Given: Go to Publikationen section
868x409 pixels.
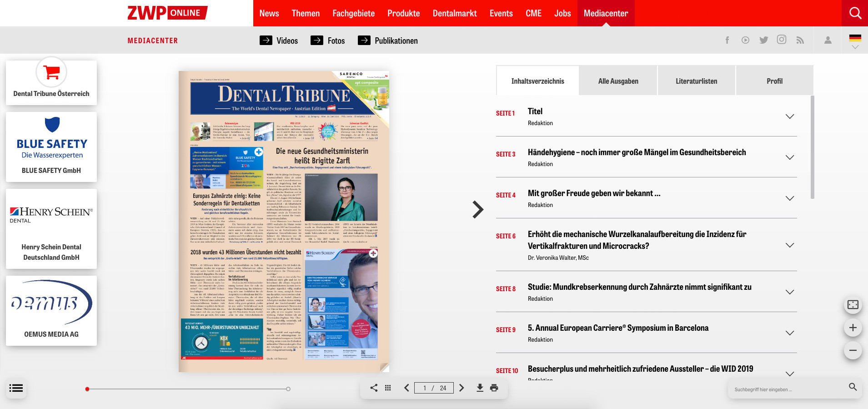Looking at the screenshot, I should 388,40.
